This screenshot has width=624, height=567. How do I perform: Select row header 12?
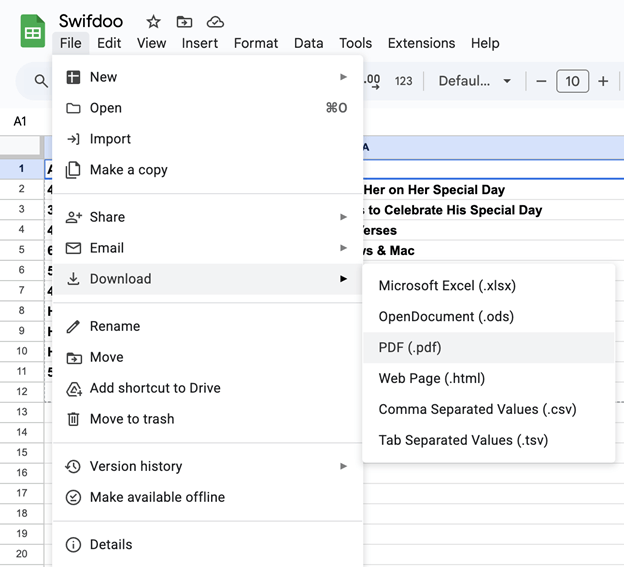[21, 392]
